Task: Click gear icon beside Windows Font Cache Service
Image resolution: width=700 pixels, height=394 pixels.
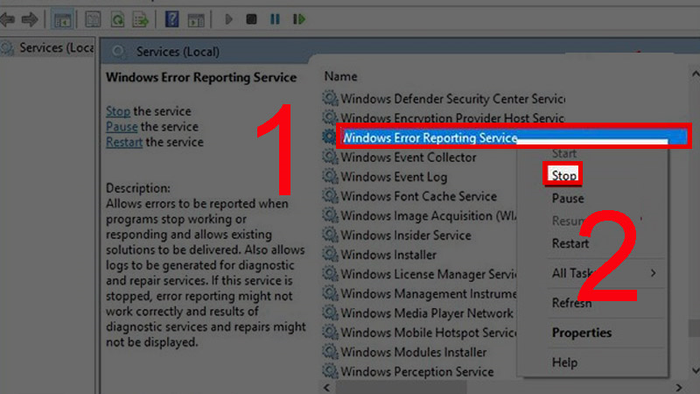Action: click(x=330, y=196)
